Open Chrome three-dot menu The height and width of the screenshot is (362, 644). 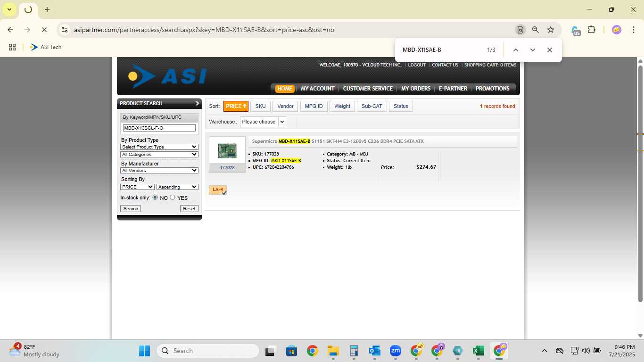(633, 30)
